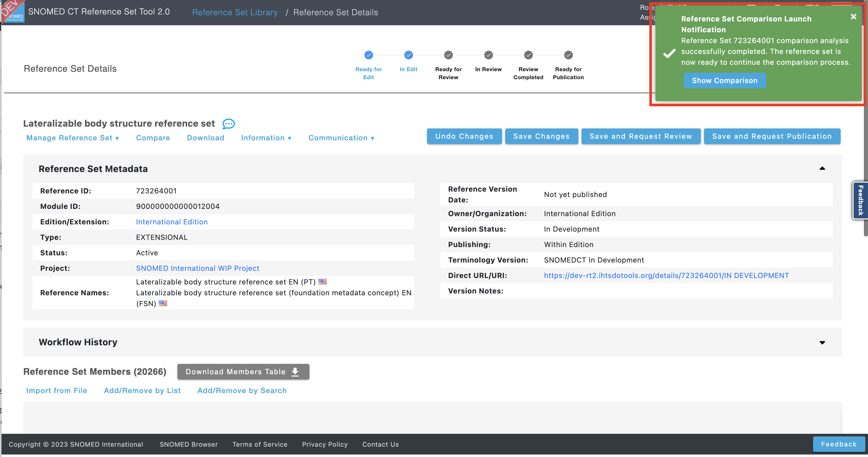Click the Ready for Edit step circle
This screenshot has height=457, width=868.
coord(369,55)
